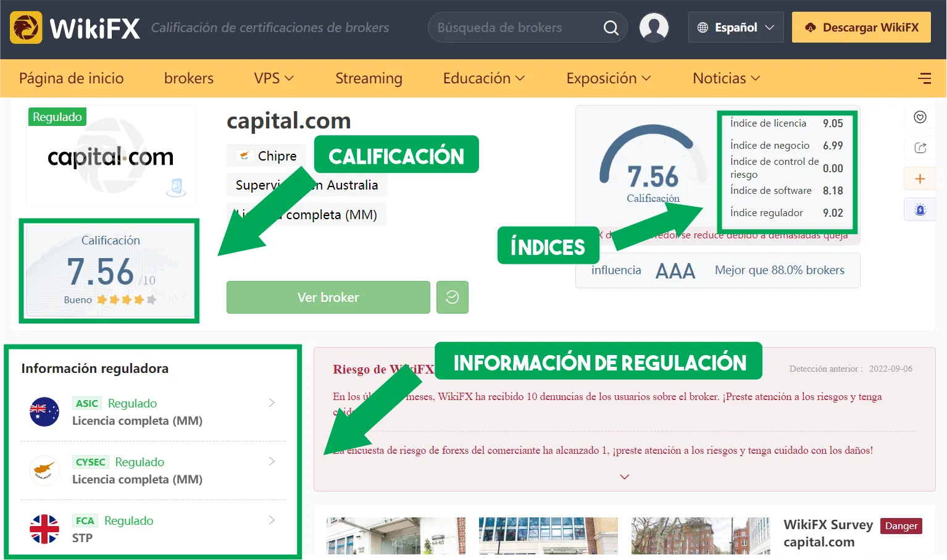Open the user profile avatar
Image resolution: width=947 pixels, height=560 pixels.
654,27
